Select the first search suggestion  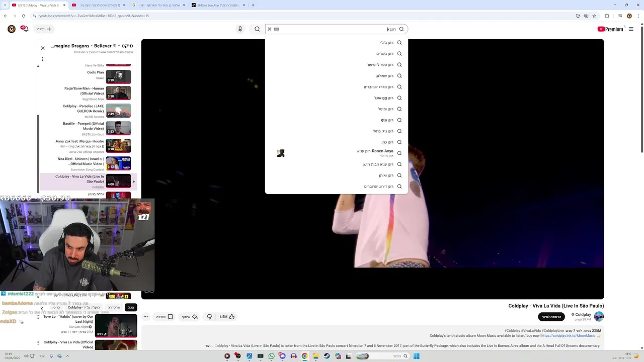[x=336, y=43]
